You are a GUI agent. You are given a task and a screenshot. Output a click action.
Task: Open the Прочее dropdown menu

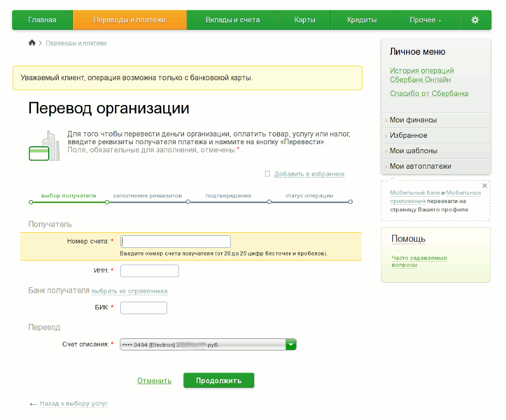425,20
